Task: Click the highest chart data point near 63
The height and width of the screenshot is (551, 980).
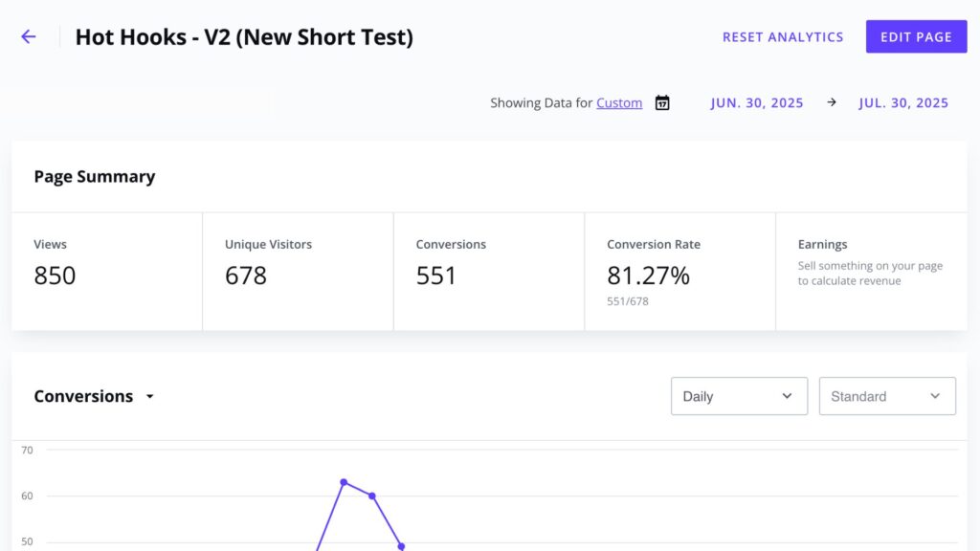Action: tap(344, 482)
